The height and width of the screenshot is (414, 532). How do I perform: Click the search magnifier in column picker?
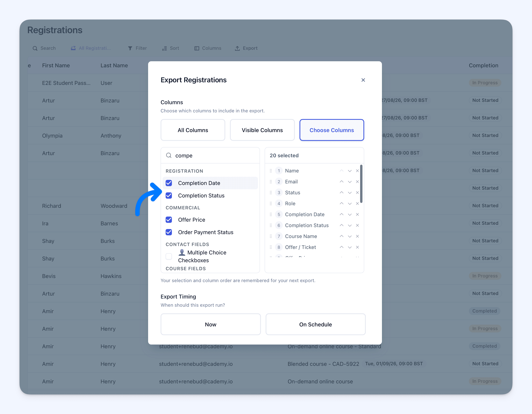coord(169,155)
